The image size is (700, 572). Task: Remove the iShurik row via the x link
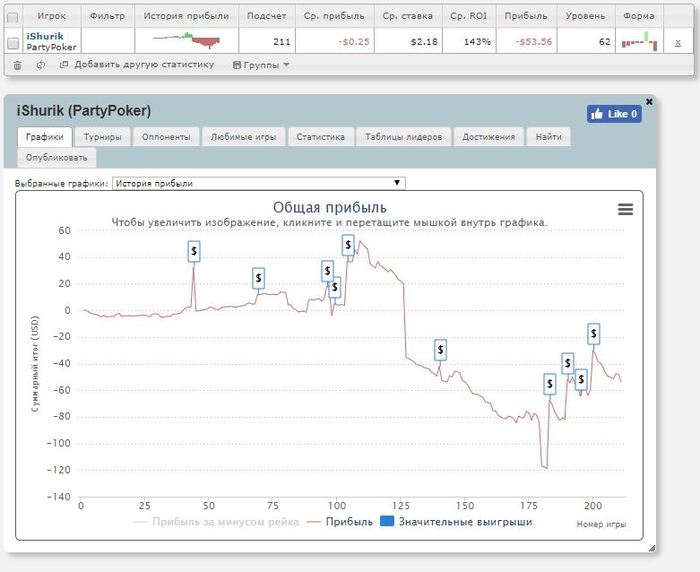[678, 42]
